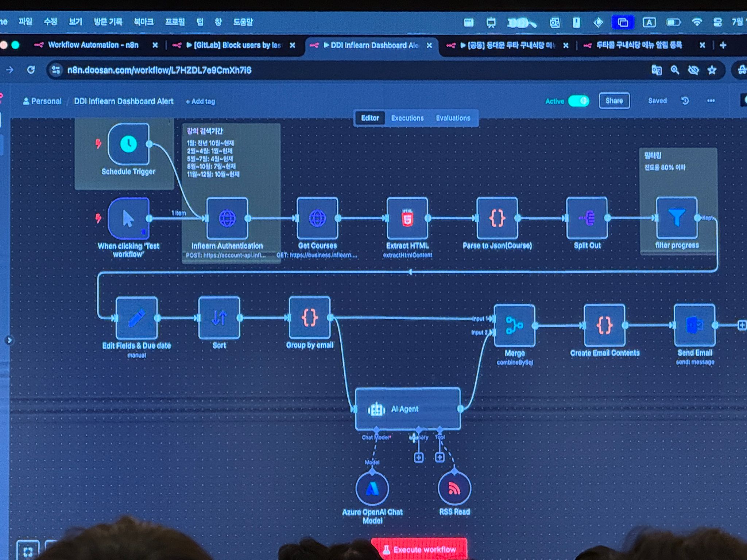Open the Merge node
This screenshot has height=560, width=747.
(x=514, y=326)
